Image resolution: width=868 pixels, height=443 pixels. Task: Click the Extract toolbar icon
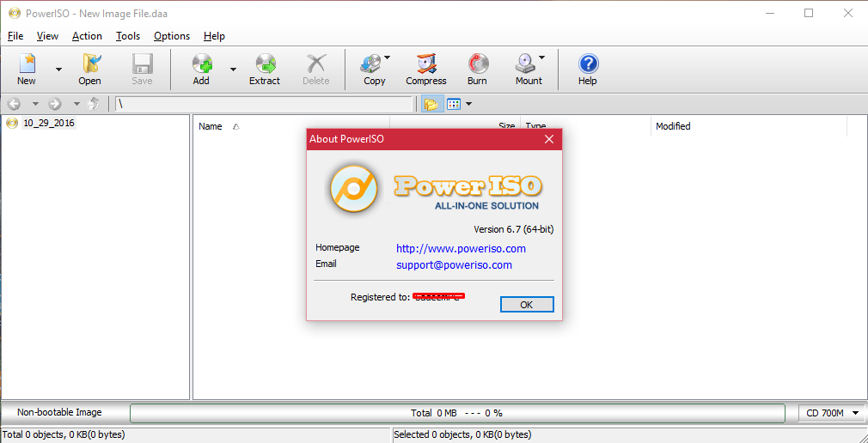(266, 64)
